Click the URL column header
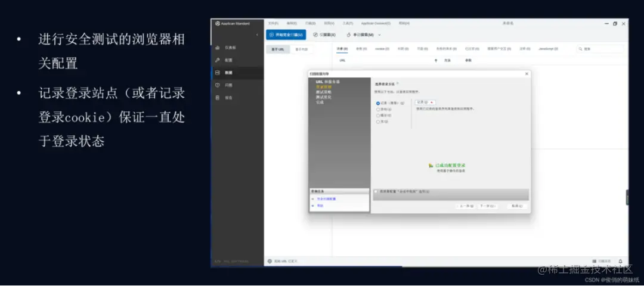This screenshot has width=644, height=286. pos(342,60)
